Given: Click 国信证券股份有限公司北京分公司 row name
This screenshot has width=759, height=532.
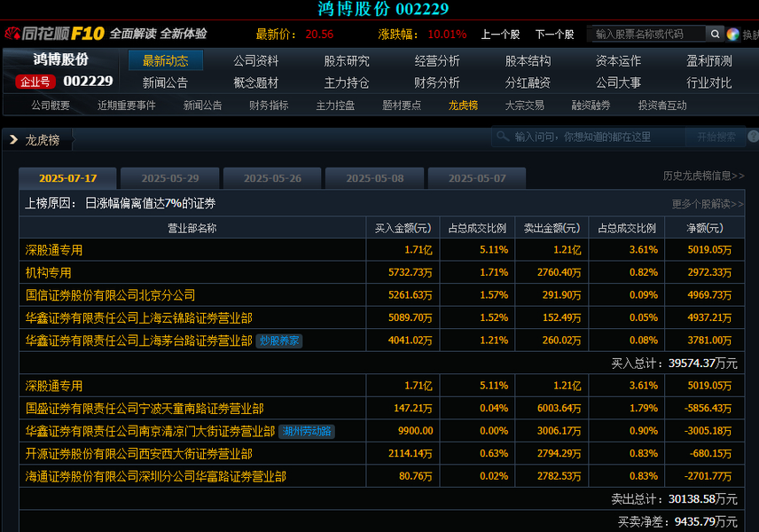Looking at the screenshot, I should pyautogui.click(x=110, y=295).
